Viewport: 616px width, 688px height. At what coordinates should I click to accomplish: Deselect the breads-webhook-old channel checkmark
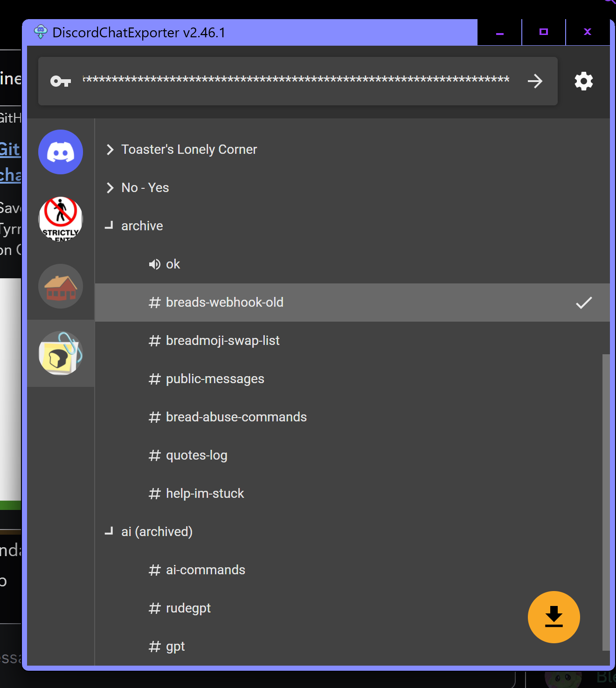click(x=583, y=303)
